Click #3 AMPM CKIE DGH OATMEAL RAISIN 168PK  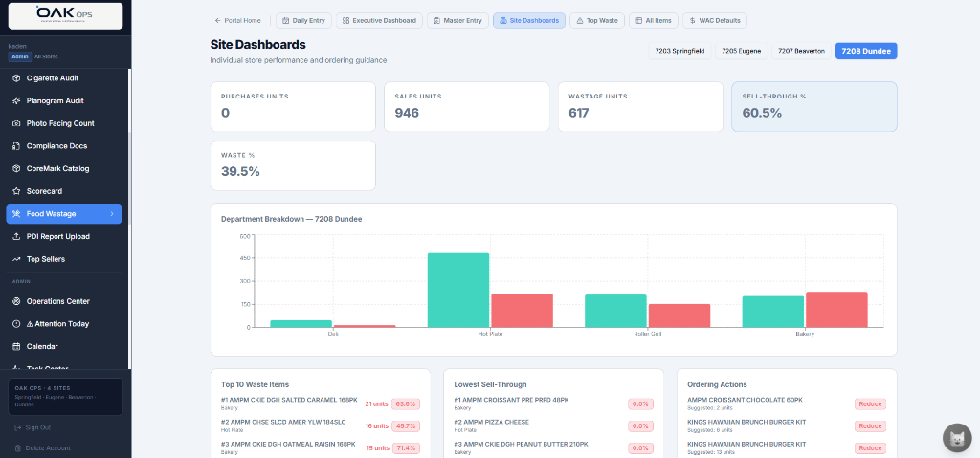[288, 445]
